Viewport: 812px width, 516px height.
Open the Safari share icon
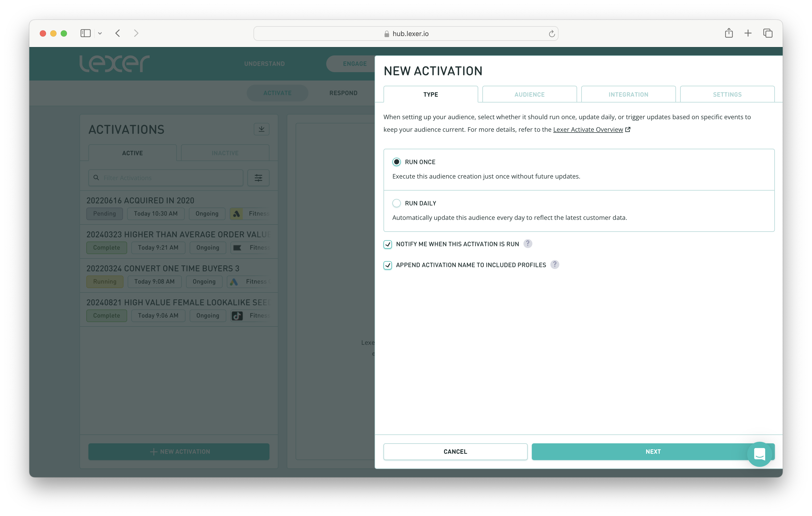(x=729, y=33)
